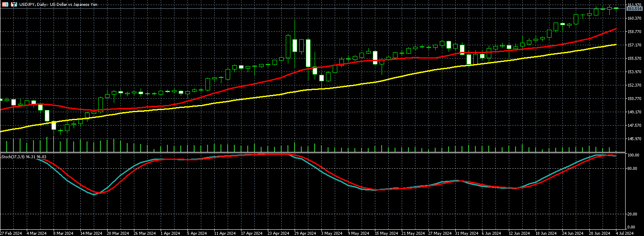Click the 27 Feb 2024 date label
This screenshot has width=644, height=236.
point(10,233)
